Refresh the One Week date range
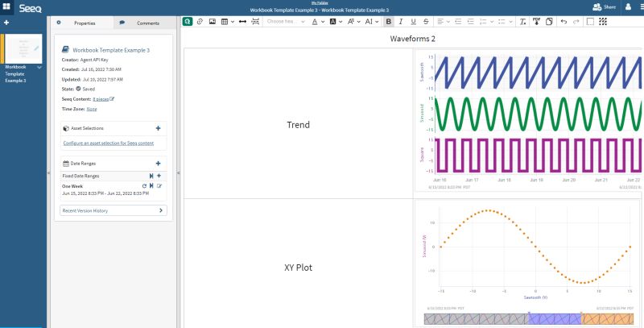Image resolution: width=644 pixels, height=328 pixels. [144, 186]
